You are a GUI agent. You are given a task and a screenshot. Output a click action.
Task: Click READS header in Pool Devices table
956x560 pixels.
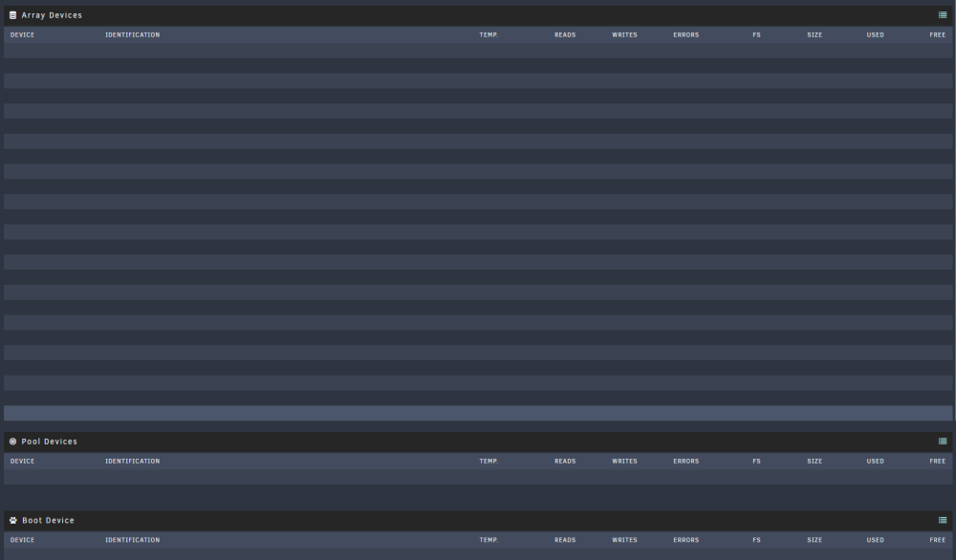pyautogui.click(x=565, y=462)
